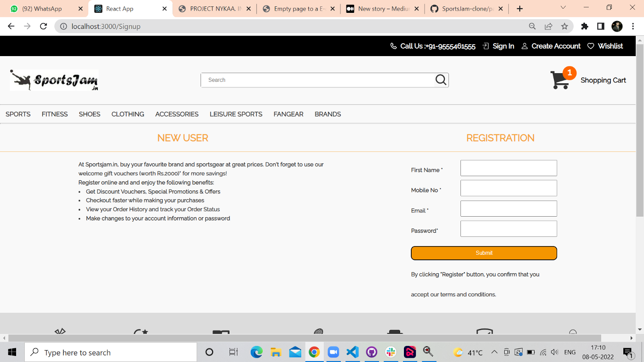Open the Chrome profile avatar
Viewport: 644px width, 362px height.
(x=617, y=26)
